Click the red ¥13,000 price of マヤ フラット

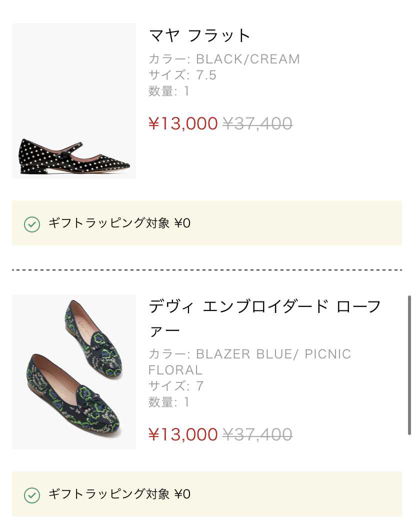pyautogui.click(x=183, y=123)
